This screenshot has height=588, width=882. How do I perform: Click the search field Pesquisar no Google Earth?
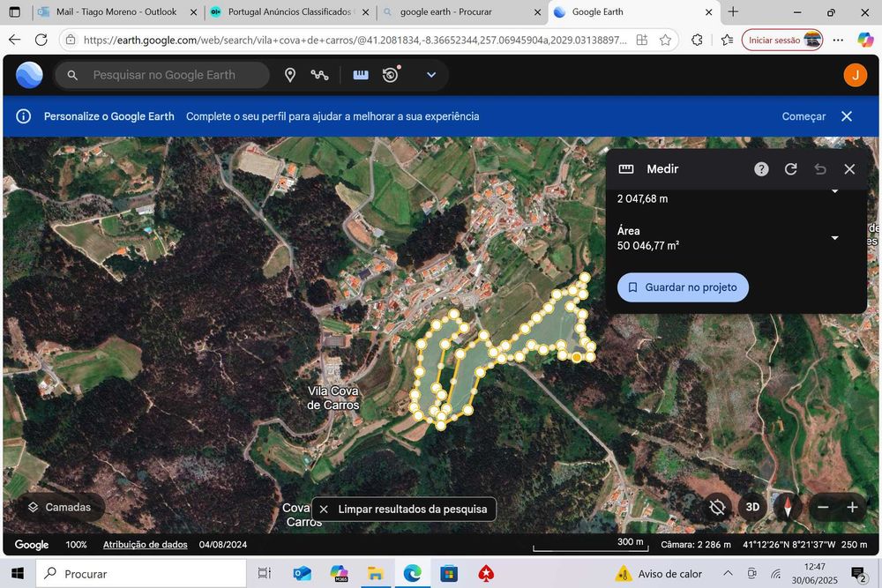pos(162,75)
